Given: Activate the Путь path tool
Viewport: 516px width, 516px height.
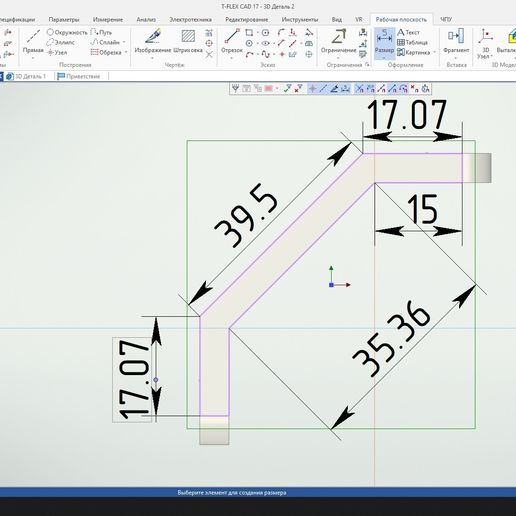Looking at the screenshot, I should coord(101,32).
